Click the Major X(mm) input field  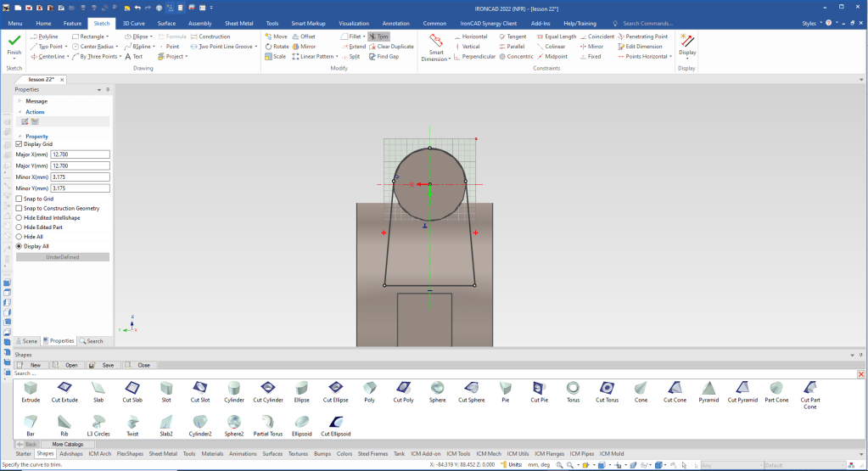[x=81, y=154]
